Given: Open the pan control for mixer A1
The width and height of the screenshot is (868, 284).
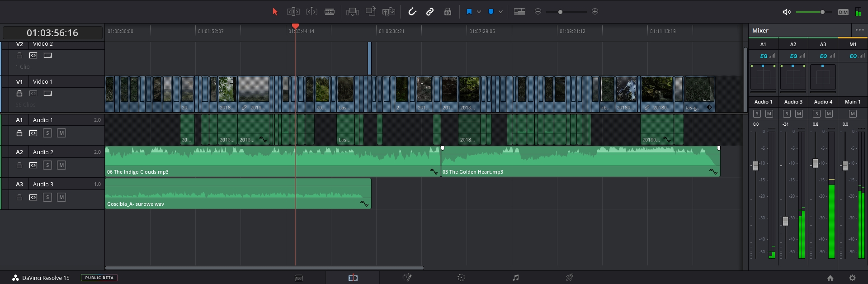Looking at the screenshot, I should 763,77.
